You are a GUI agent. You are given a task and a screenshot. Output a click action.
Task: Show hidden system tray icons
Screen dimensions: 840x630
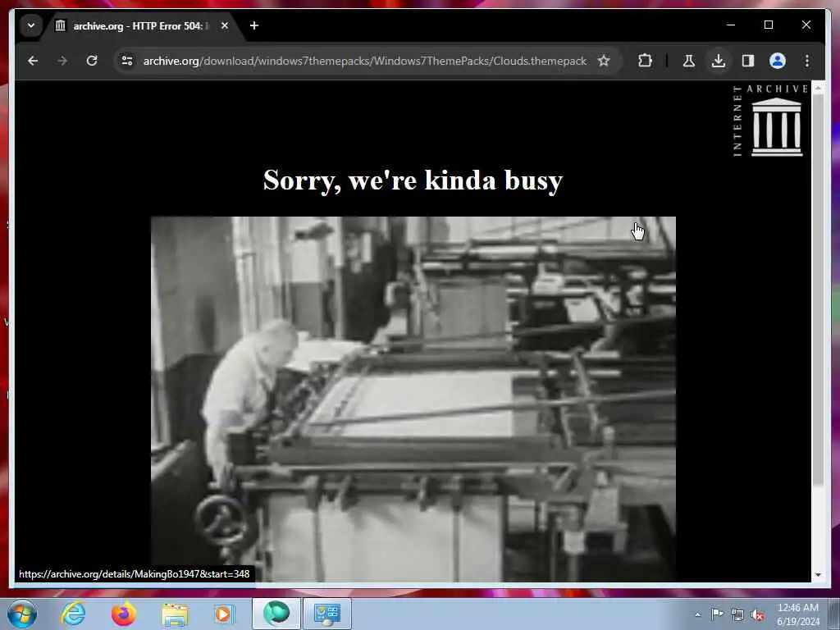point(697,615)
